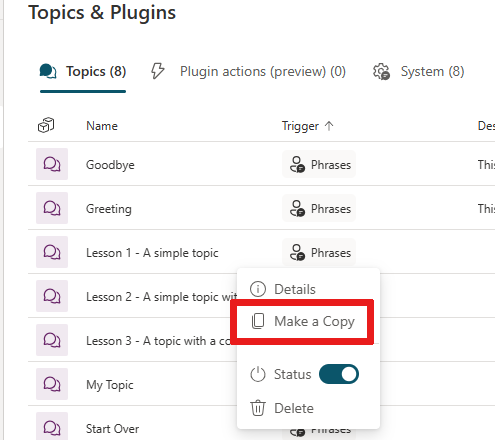Sort by the Trigger column arrow
The height and width of the screenshot is (440, 495).
(x=329, y=126)
